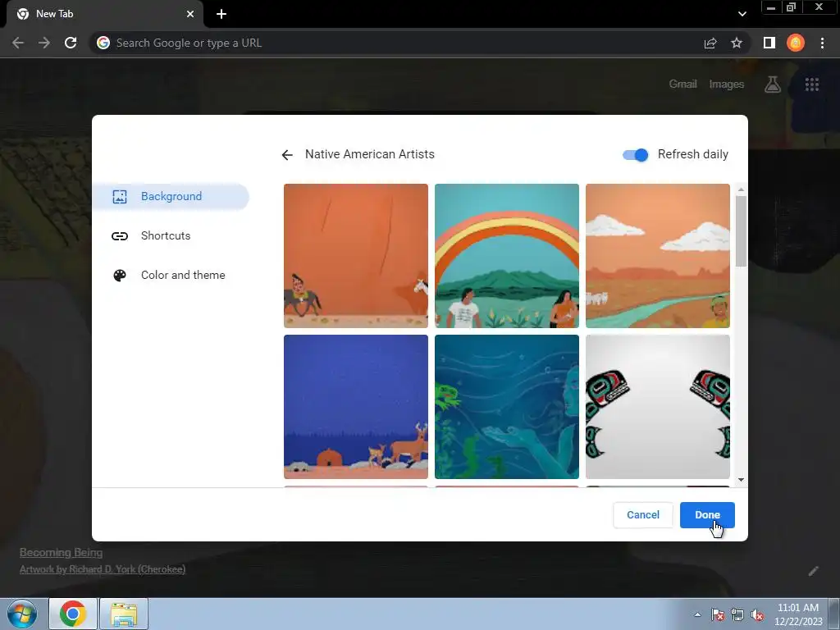Open the Chrome three-dot menu

coord(822,43)
